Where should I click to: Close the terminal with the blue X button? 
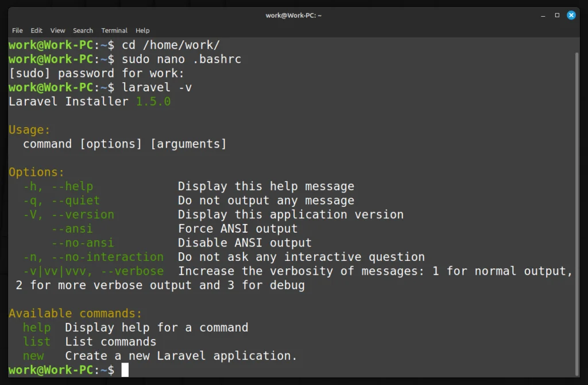pyautogui.click(x=571, y=15)
